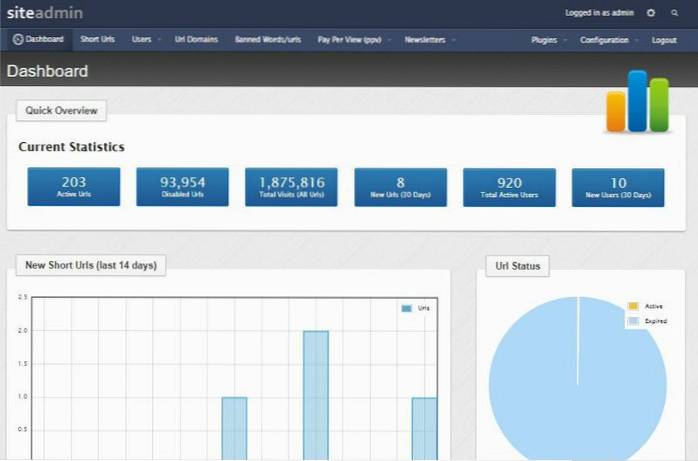
Task: Expand the Configuration dropdown menu
Action: pos(608,40)
